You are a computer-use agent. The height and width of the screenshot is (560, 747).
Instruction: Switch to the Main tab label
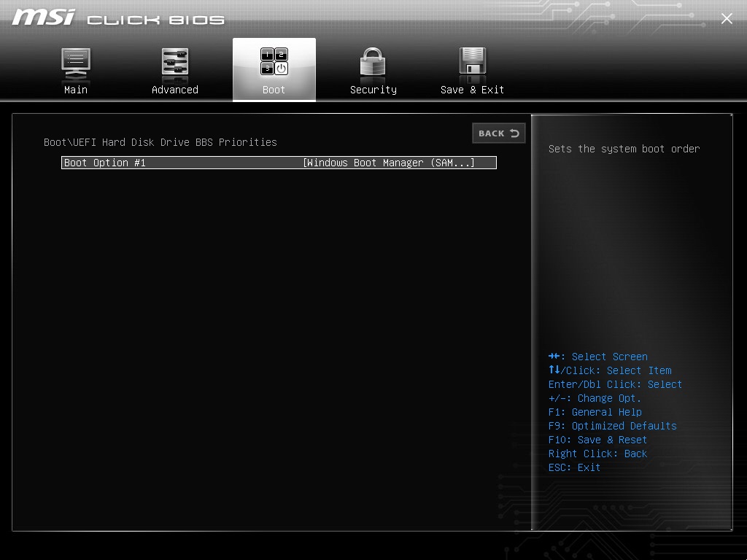pyautogui.click(x=76, y=90)
